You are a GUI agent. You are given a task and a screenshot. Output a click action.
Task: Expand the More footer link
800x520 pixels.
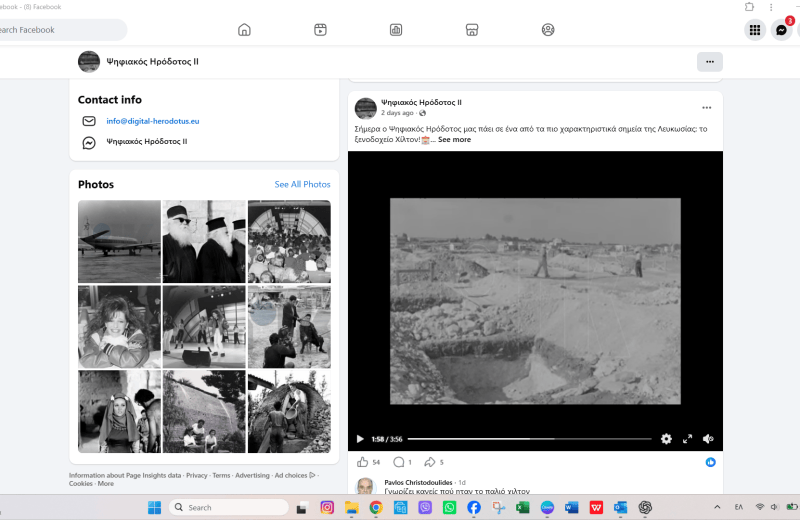[x=106, y=484]
